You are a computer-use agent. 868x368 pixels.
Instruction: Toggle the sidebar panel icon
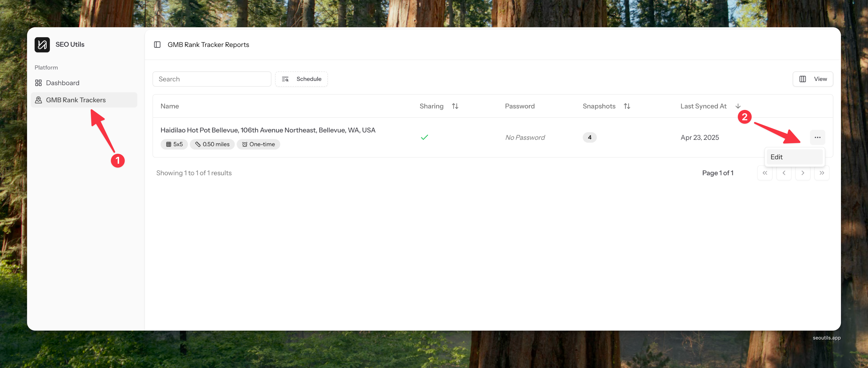[157, 45]
